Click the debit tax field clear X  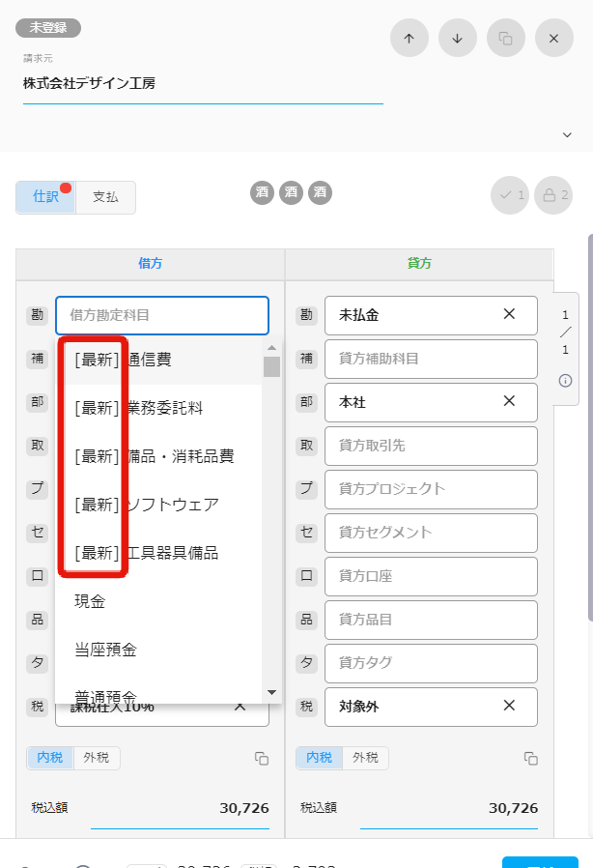click(x=240, y=709)
